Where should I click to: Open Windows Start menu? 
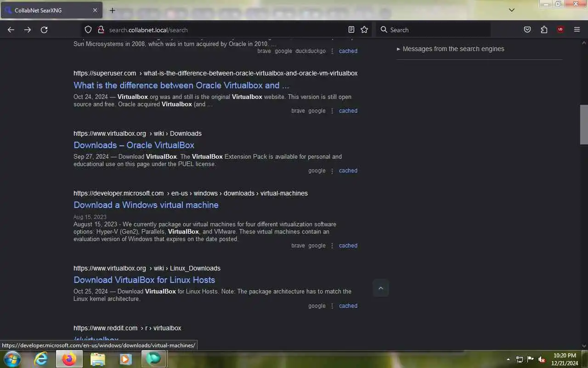(12, 359)
